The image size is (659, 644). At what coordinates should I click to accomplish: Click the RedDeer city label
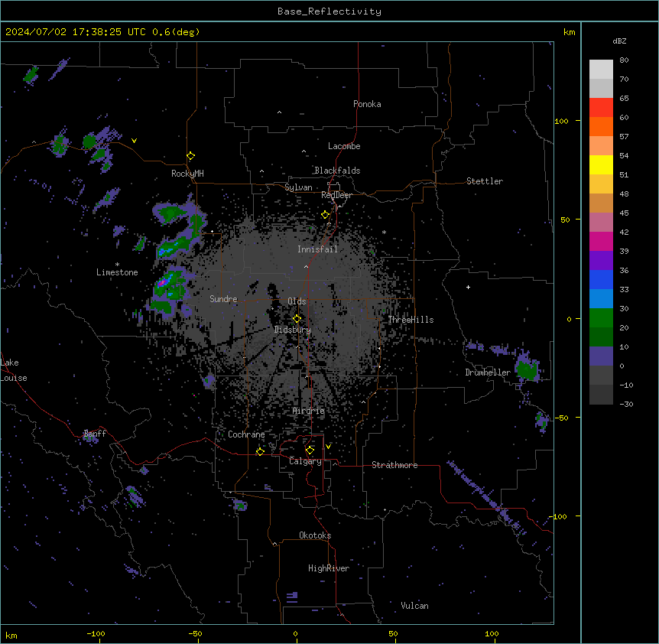336,195
